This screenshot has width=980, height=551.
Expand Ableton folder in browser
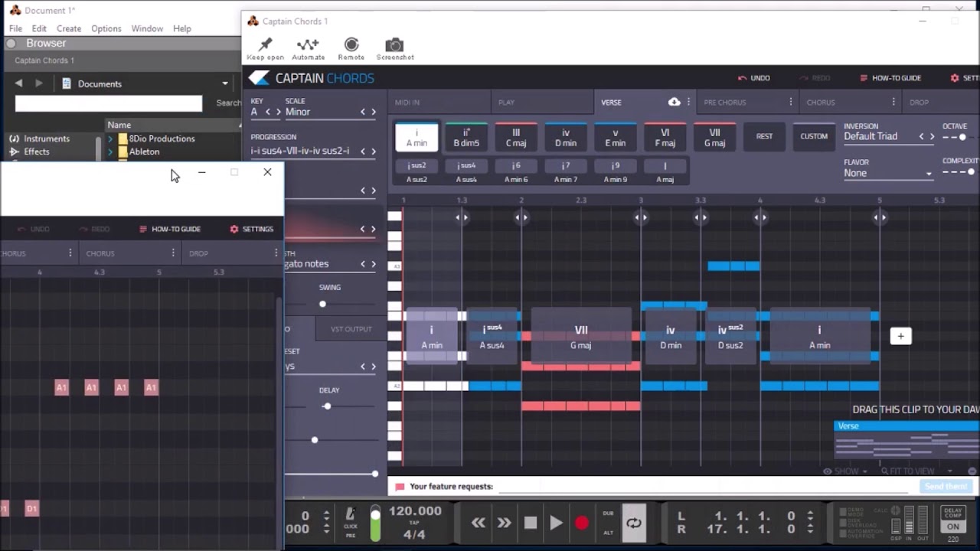pos(110,152)
